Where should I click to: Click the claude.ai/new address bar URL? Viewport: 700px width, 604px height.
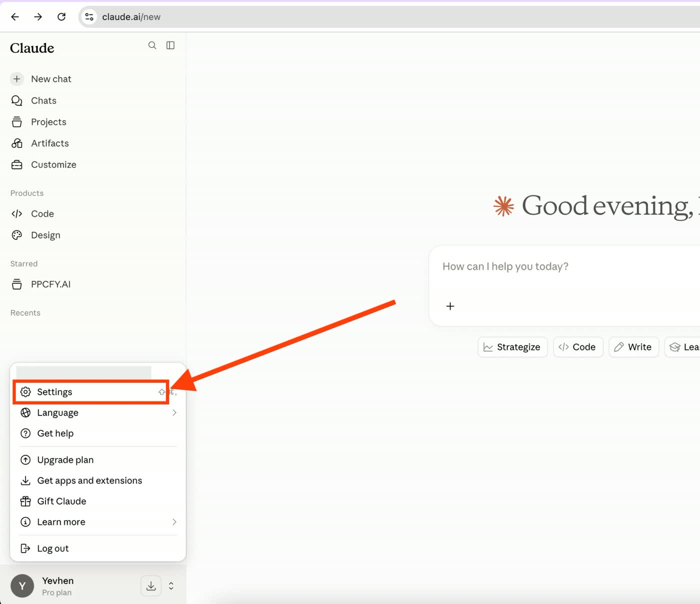tap(131, 17)
